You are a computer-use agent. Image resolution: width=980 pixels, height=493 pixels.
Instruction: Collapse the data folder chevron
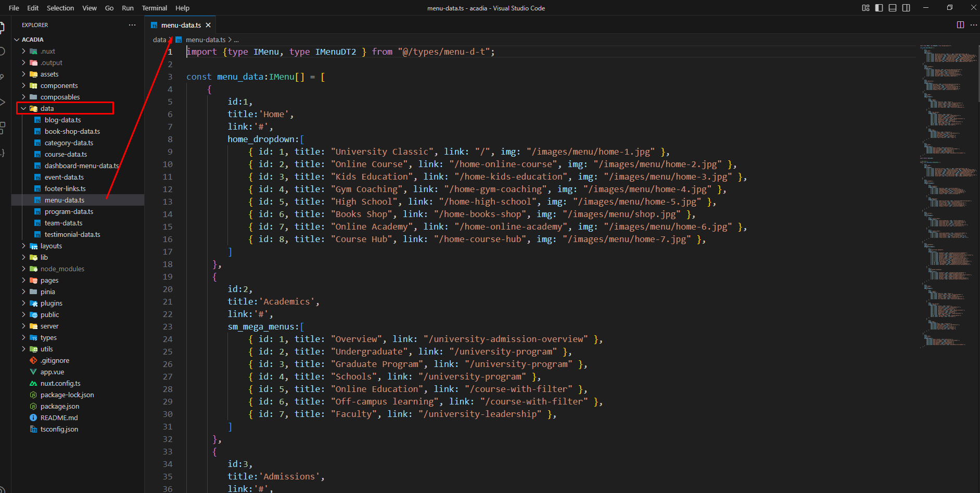(x=23, y=108)
